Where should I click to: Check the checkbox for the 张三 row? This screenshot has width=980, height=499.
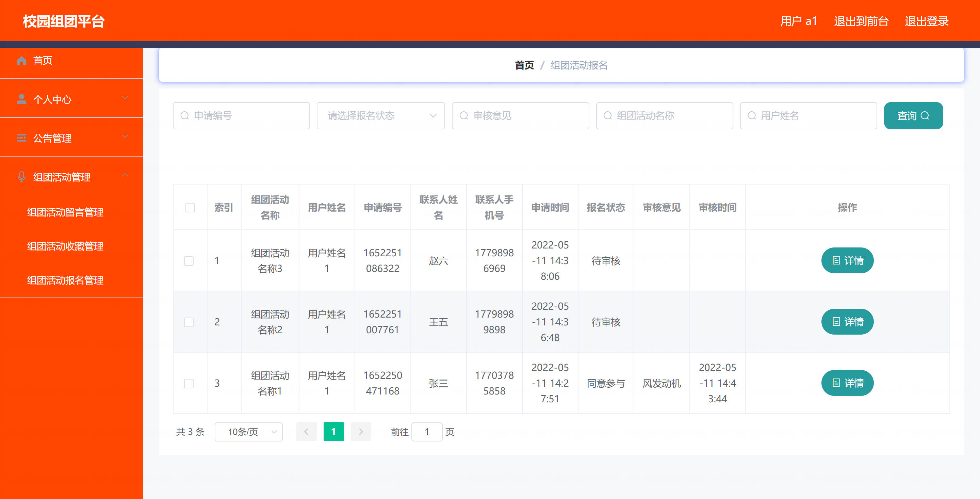(189, 383)
